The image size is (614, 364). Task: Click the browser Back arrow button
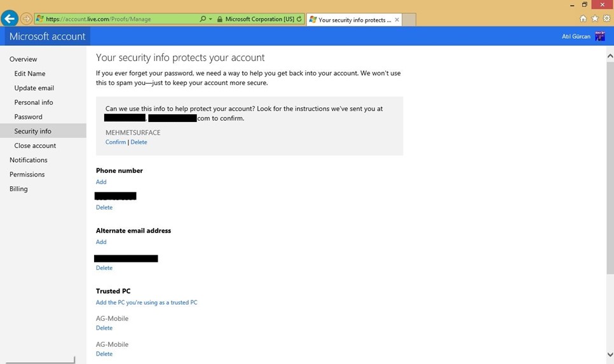point(10,18)
